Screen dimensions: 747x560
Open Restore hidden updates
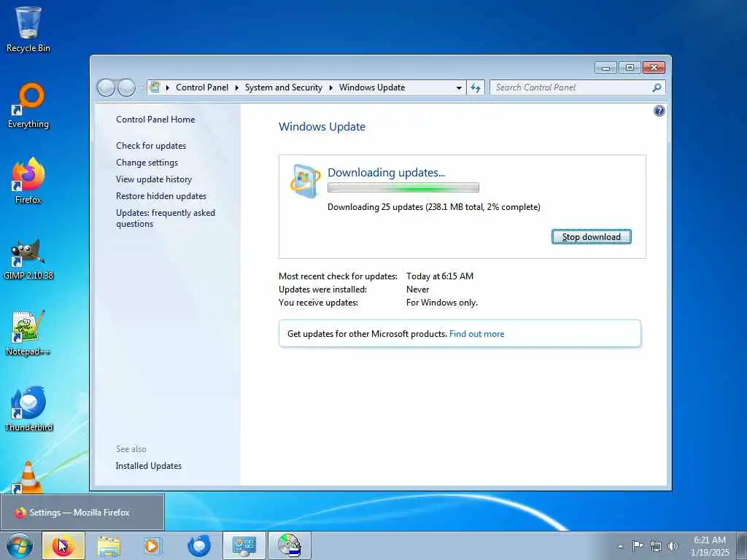click(x=161, y=195)
